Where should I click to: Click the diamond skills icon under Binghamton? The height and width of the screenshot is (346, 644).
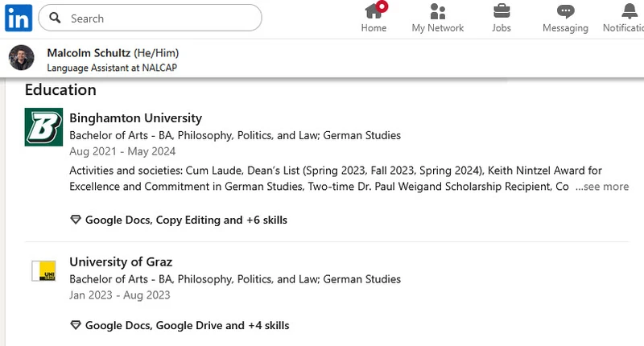click(x=76, y=220)
